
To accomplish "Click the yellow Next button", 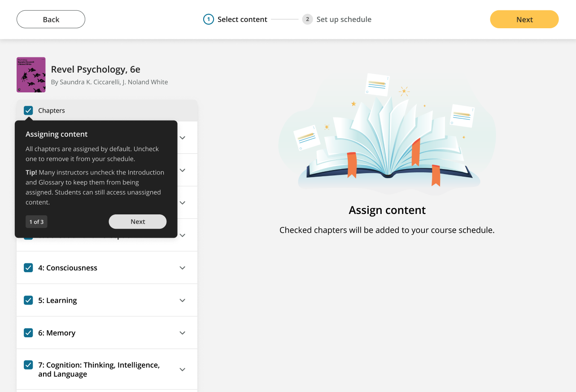I will point(524,19).
